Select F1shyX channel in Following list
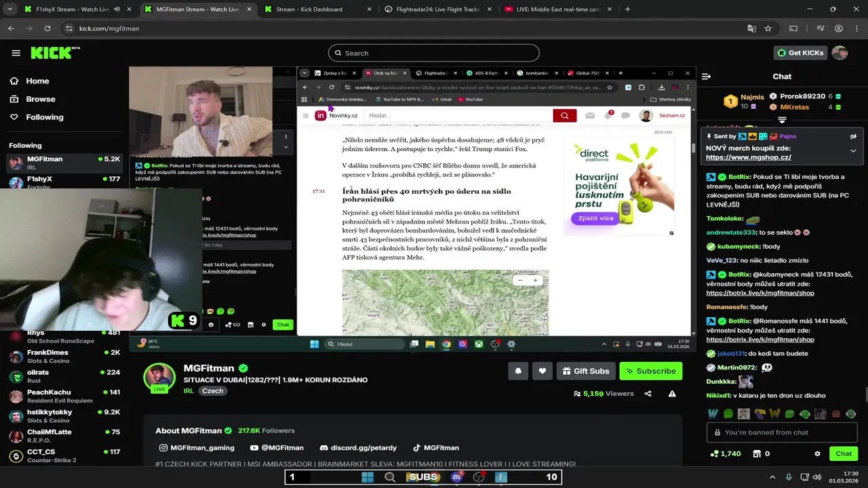This screenshot has height=488, width=868. click(64, 181)
